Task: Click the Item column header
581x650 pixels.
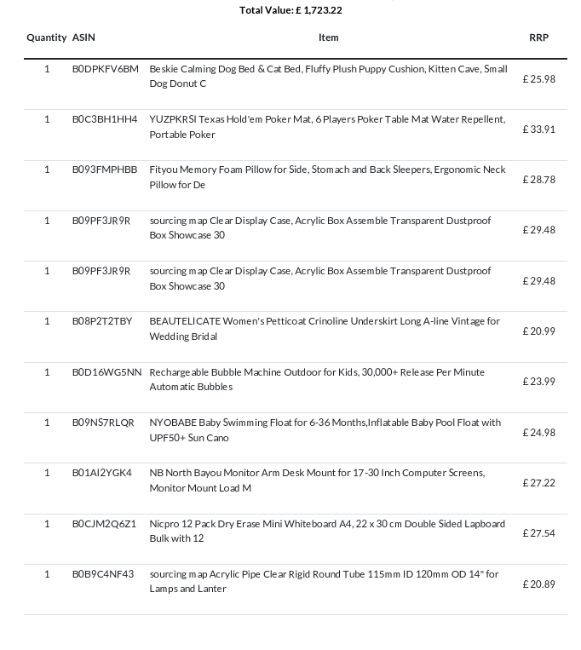Action: (x=328, y=38)
